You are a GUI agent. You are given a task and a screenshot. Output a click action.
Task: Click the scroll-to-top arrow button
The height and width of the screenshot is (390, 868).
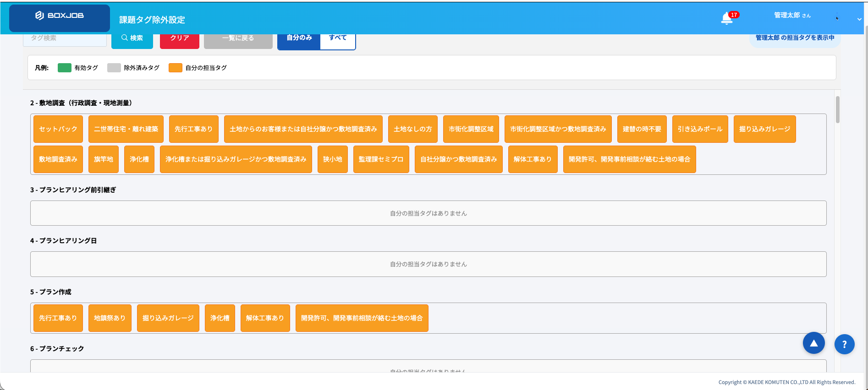click(x=813, y=343)
